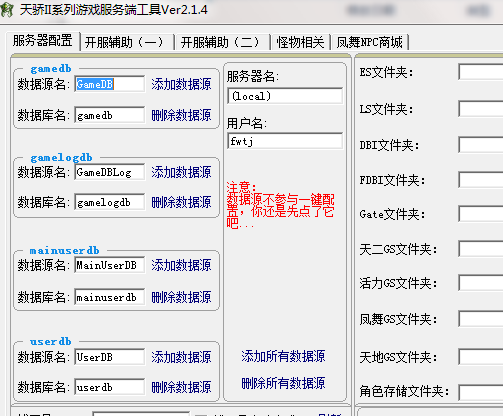Click 添加数据源 link for gamedb
Screen dimensions: 503x416
click(x=181, y=84)
